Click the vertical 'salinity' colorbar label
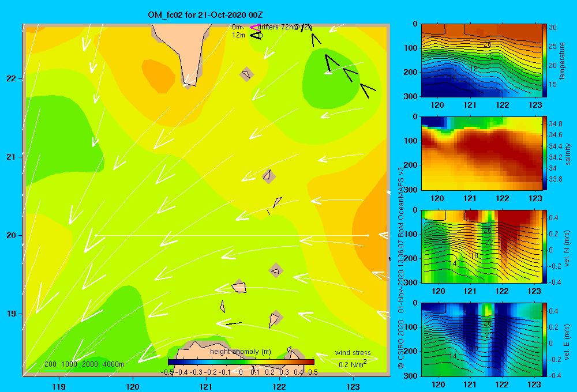577x392 pixels. tap(568, 154)
